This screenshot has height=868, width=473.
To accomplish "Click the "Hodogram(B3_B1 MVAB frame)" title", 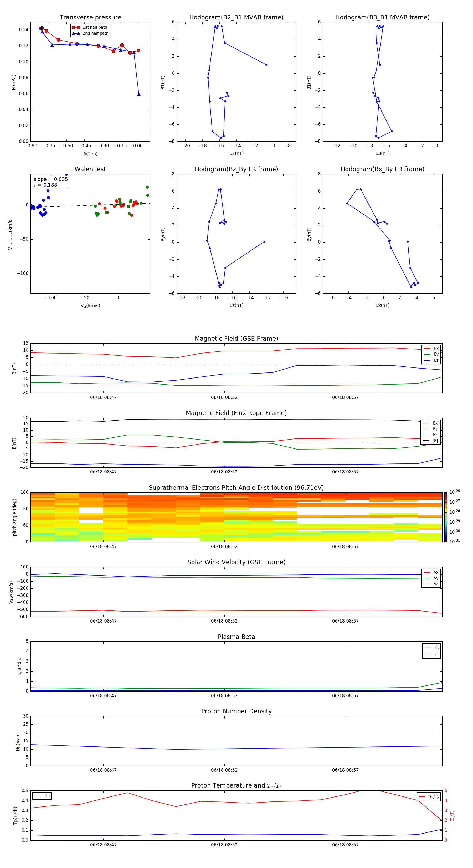I will 382,18.
